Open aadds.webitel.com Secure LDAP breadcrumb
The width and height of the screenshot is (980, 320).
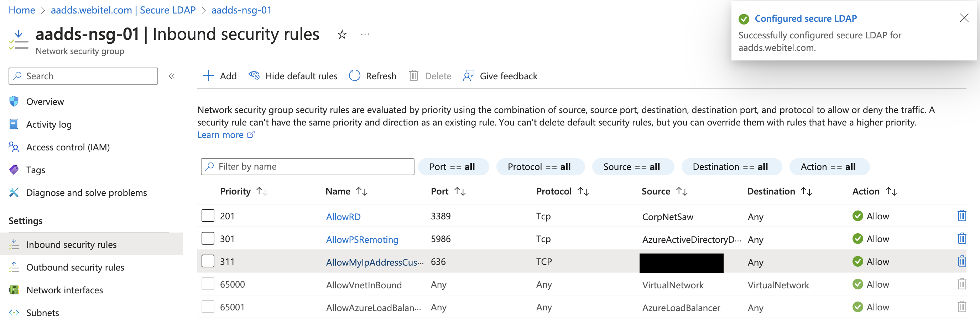[x=123, y=10]
